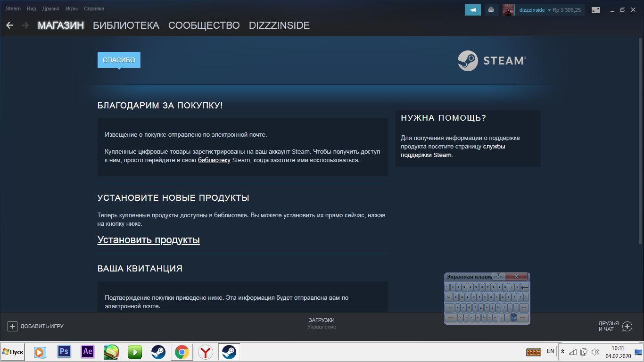Switch input language EN indicator
Screen dimensions: 644x362
coord(550,351)
